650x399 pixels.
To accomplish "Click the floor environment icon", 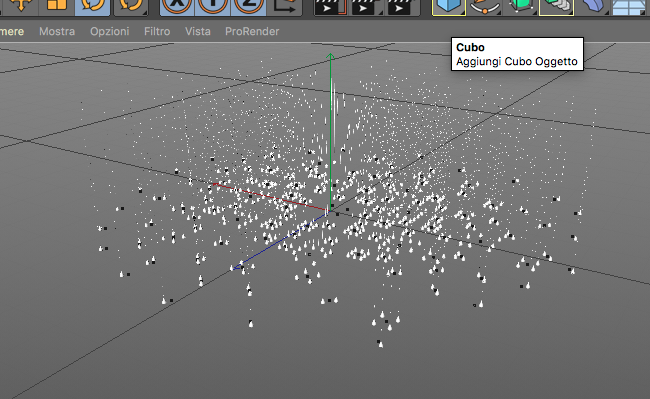I will pos(628,6).
